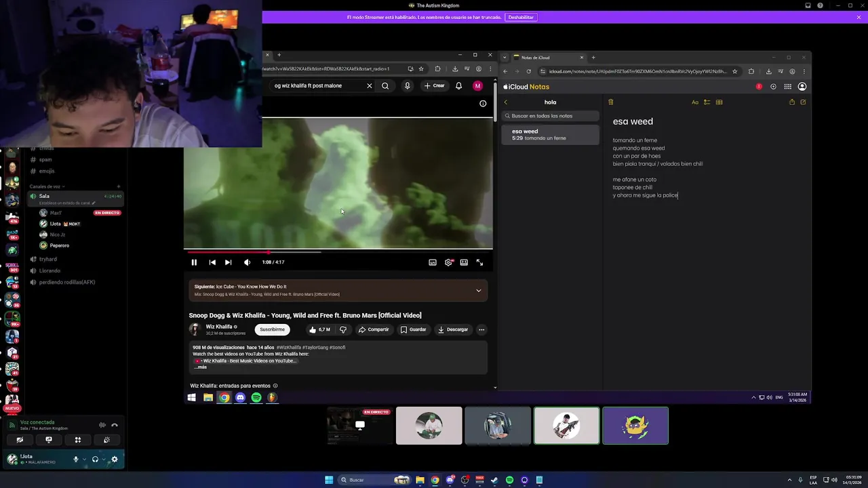Expand the 'Siguiente: Ice Cube' queue panel
This screenshot has width=868, height=488.
[478, 291]
